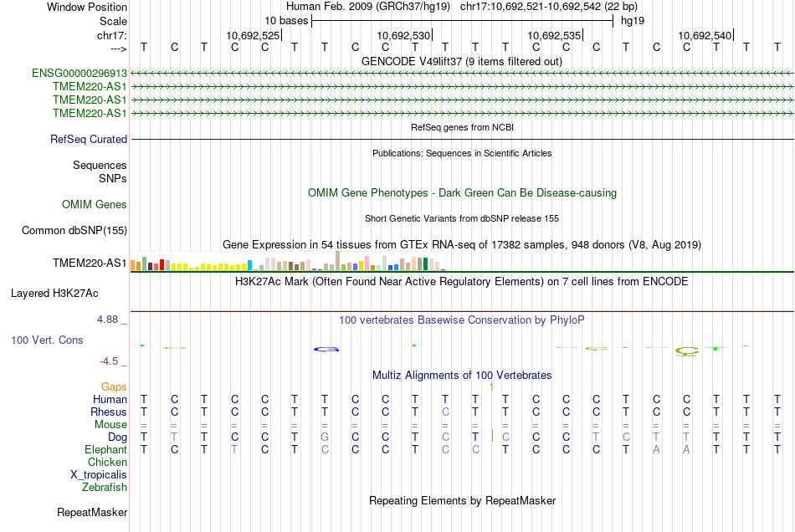Click the SNPs label on the left
This screenshot has height=532, width=795.
point(113,179)
